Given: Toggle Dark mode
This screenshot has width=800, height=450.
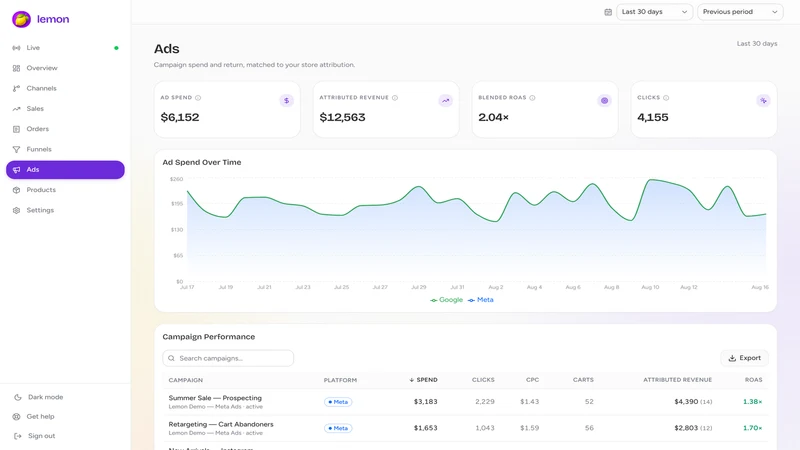Looking at the screenshot, I should pos(65,397).
